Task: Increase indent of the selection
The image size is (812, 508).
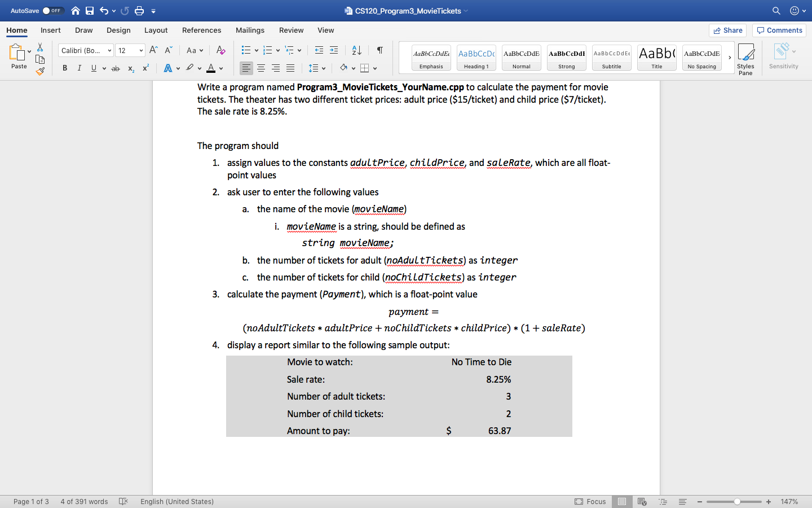Action: pyautogui.click(x=333, y=50)
